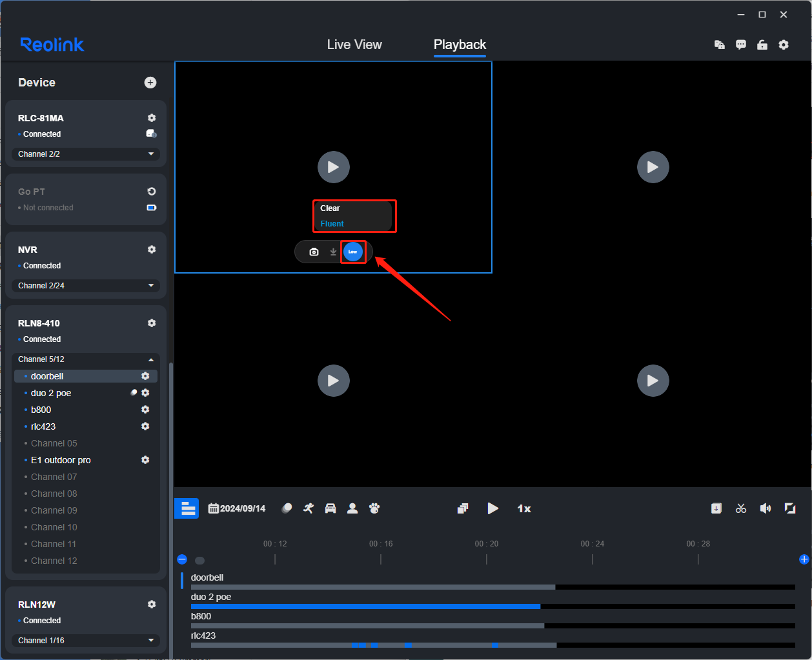
Task: Select the rlc423 channel
Action: [43, 426]
